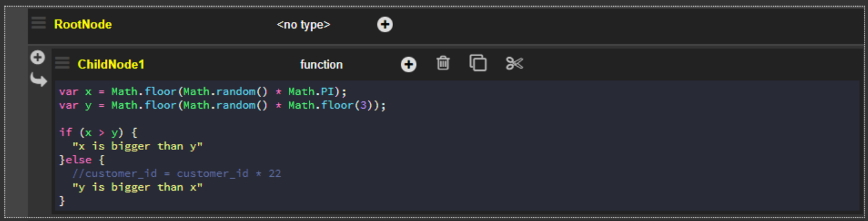Add child with ChildNode1 plus icon

click(409, 64)
